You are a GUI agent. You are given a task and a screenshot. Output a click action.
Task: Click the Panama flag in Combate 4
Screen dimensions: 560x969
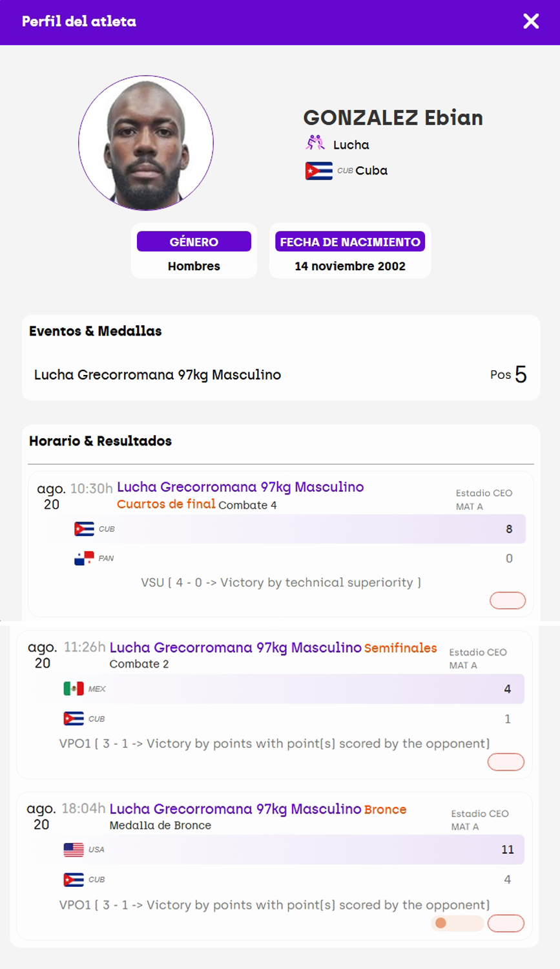click(84, 559)
